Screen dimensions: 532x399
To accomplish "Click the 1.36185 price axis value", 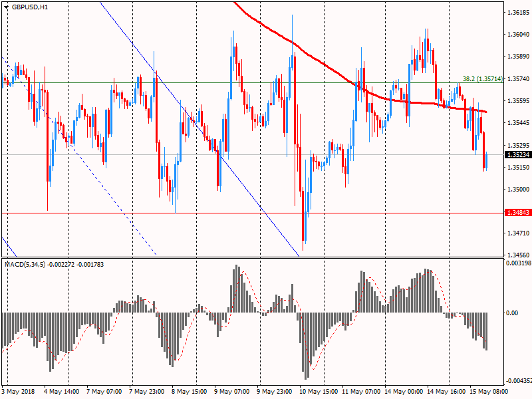I will (x=518, y=13).
